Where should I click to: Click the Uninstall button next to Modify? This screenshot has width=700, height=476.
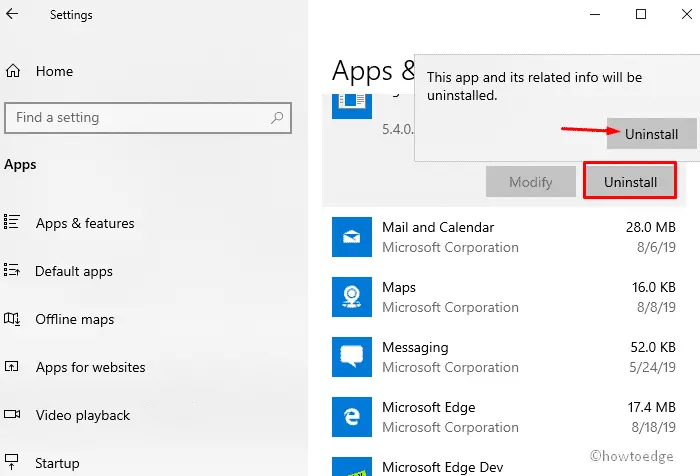(630, 182)
